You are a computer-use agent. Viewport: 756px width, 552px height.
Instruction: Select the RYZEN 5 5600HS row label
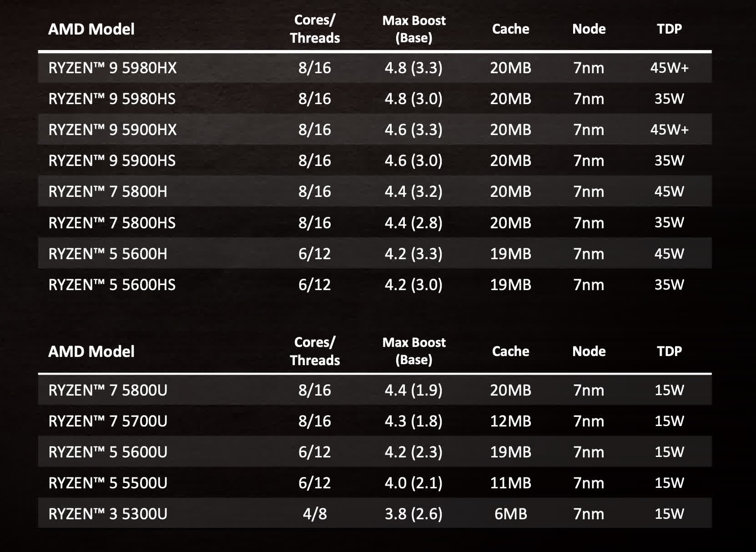click(x=112, y=285)
